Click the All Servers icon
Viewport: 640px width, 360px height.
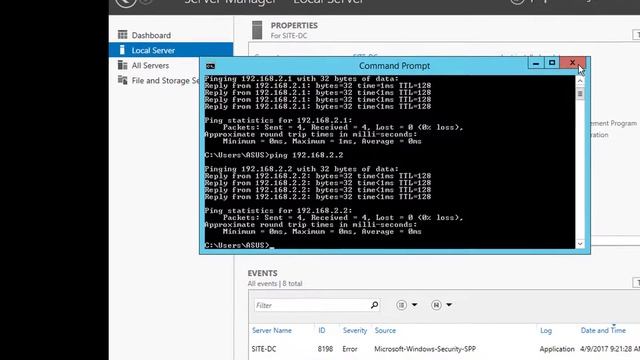(x=122, y=65)
